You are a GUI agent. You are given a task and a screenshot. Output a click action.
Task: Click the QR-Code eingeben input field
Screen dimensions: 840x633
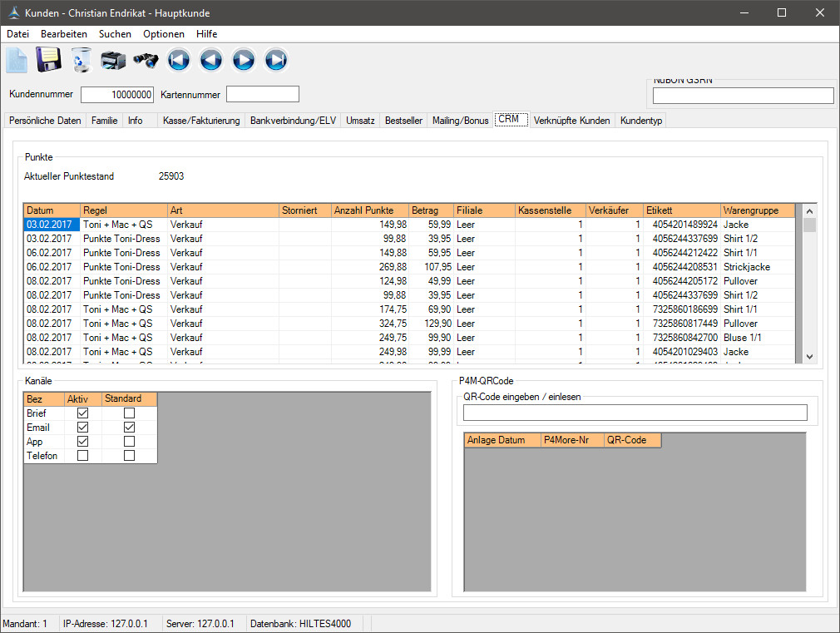click(635, 413)
